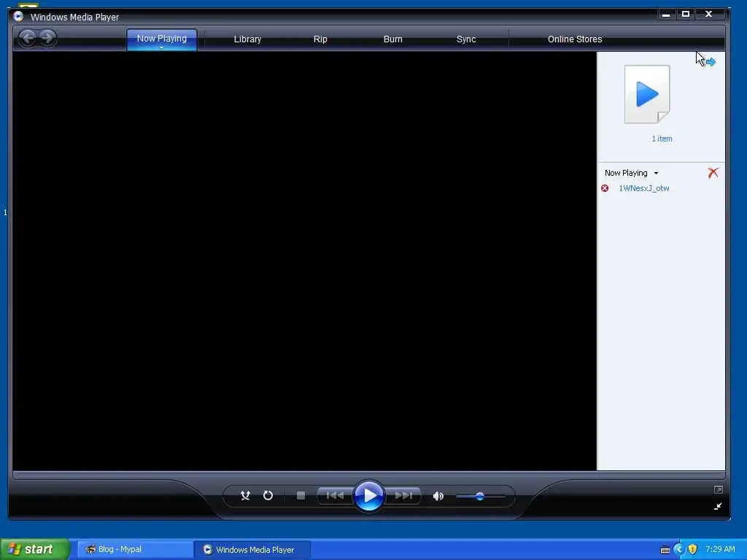Image resolution: width=747 pixels, height=560 pixels.
Task: Toggle shuffle mode
Action: point(245,496)
